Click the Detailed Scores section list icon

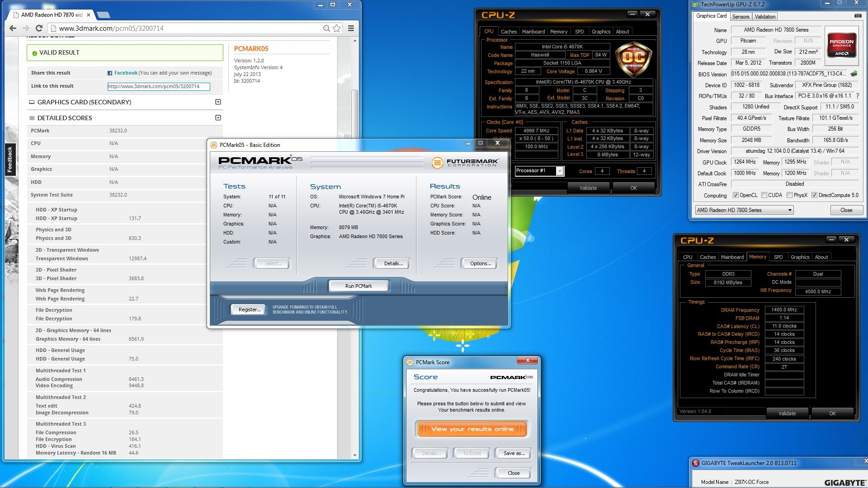pyautogui.click(x=32, y=118)
